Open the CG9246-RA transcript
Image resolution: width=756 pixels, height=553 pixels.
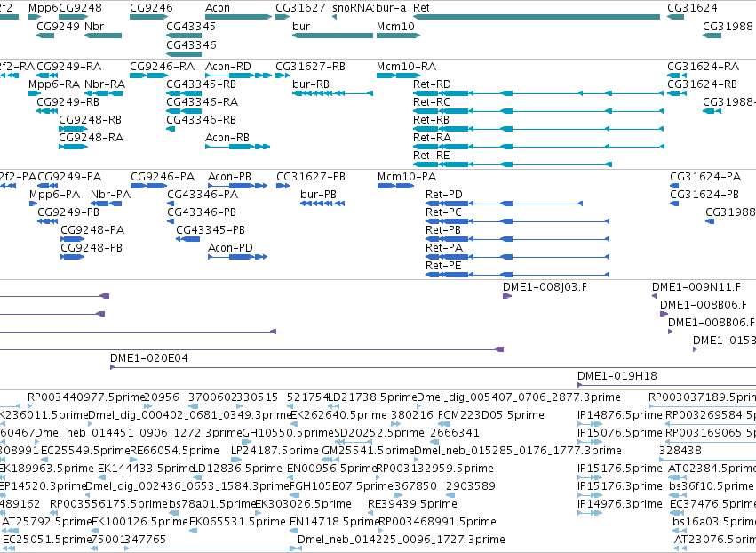(149, 76)
